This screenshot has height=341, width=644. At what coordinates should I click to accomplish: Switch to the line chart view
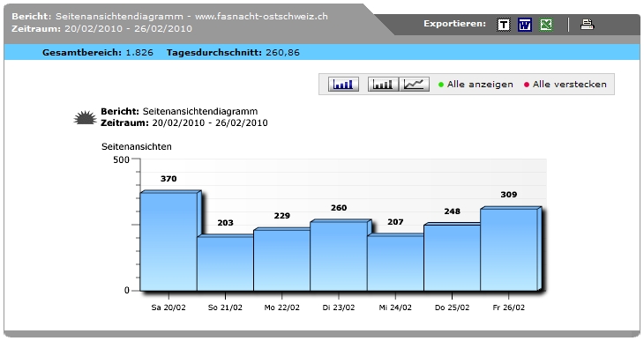click(x=414, y=84)
